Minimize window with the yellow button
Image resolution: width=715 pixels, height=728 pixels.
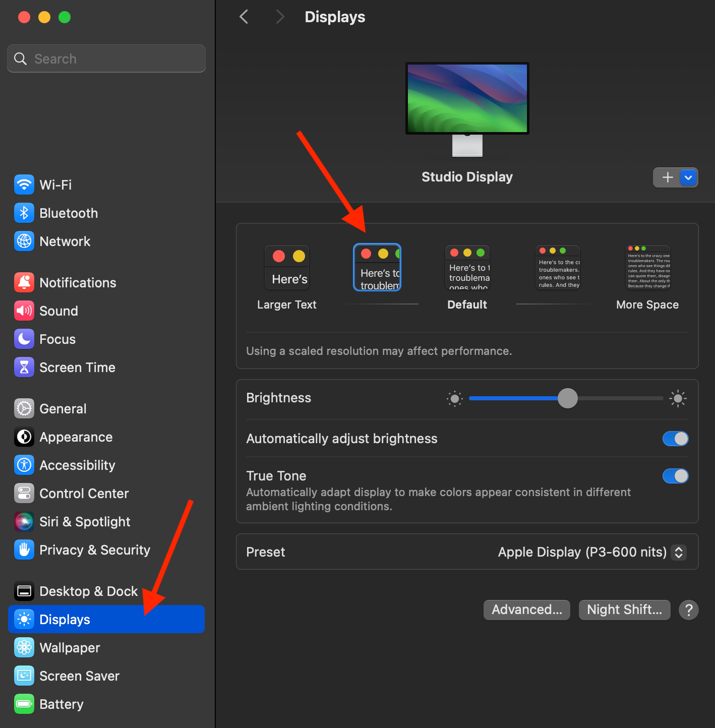(44, 17)
